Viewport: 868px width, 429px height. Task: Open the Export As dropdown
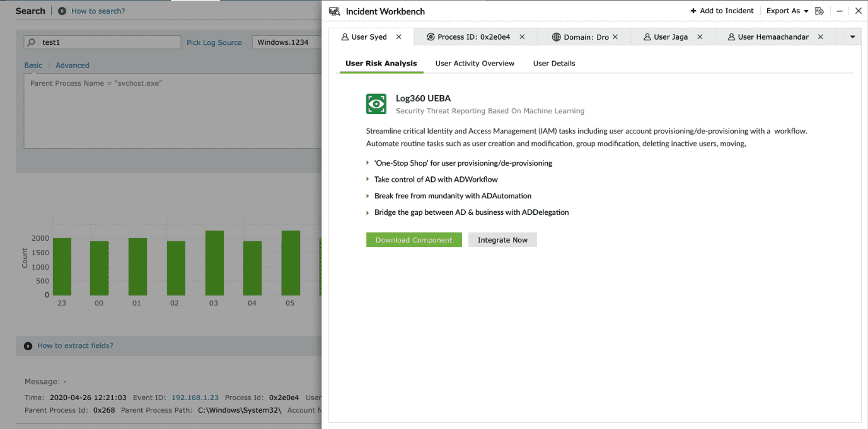tap(787, 11)
